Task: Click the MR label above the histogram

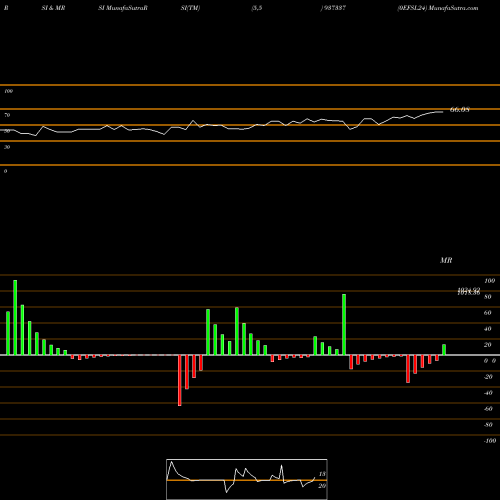Action: pyautogui.click(x=446, y=260)
